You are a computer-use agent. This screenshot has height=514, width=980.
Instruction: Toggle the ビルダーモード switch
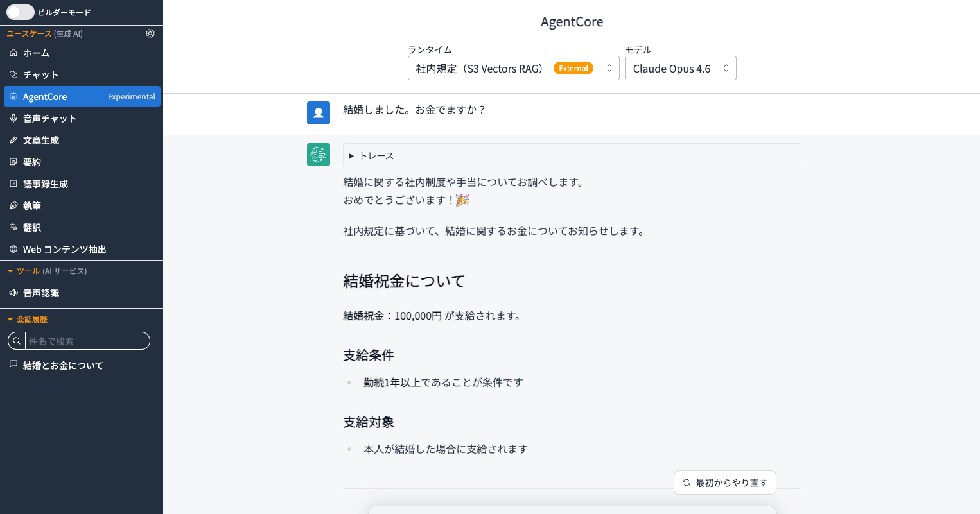pos(21,12)
